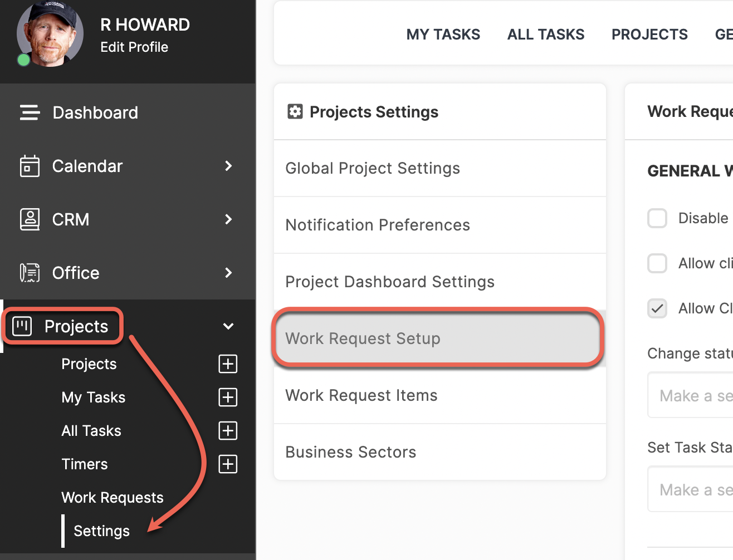Screen dimensions: 733x560
Task: Open the PROJECTS top tab
Action: pos(649,35)
